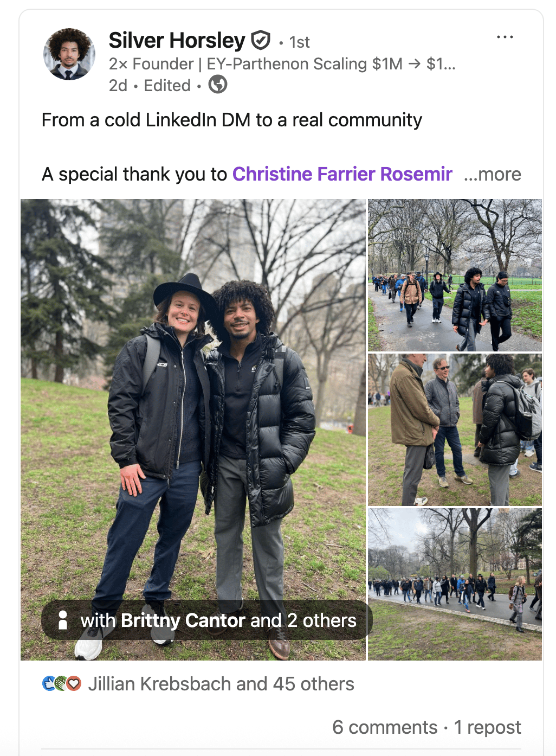556x756 pixels.
Task: Open middle-right photo of men talking
Action: tap(455, 430)
